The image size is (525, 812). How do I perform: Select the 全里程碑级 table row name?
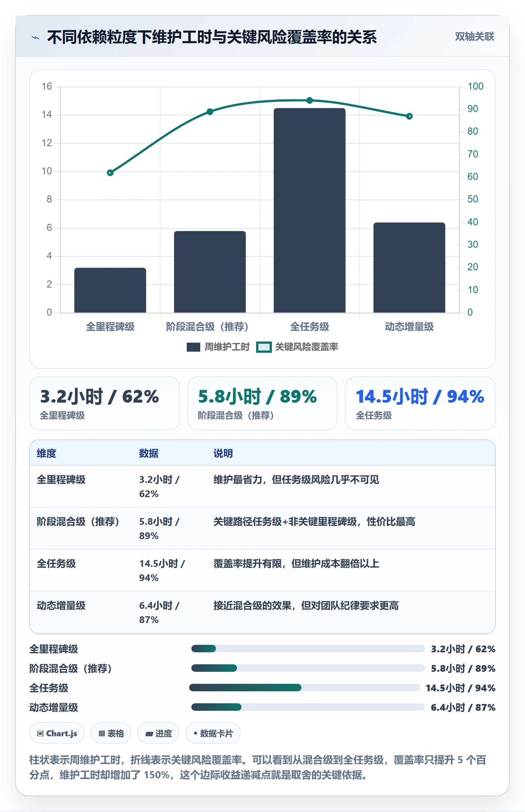click(61, 479)
